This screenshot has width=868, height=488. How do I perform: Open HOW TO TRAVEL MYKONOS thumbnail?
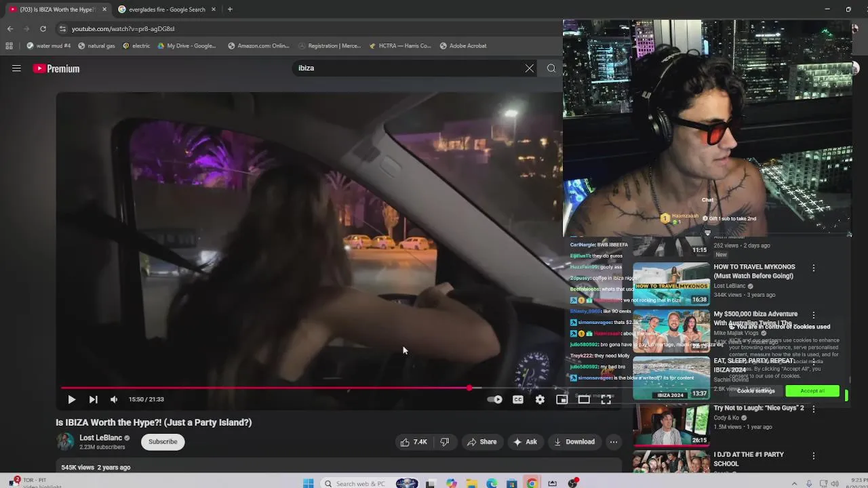pyautogui.click(x=671, y=284)
